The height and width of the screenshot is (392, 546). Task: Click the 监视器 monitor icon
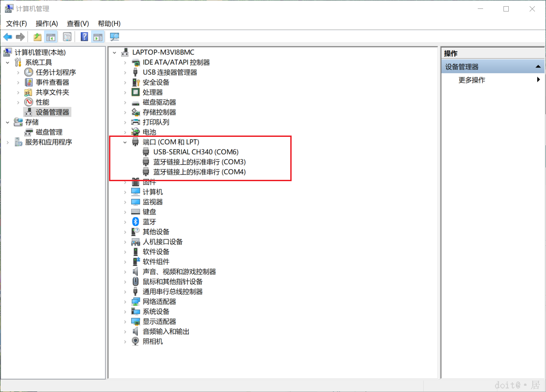coord(136,202)
